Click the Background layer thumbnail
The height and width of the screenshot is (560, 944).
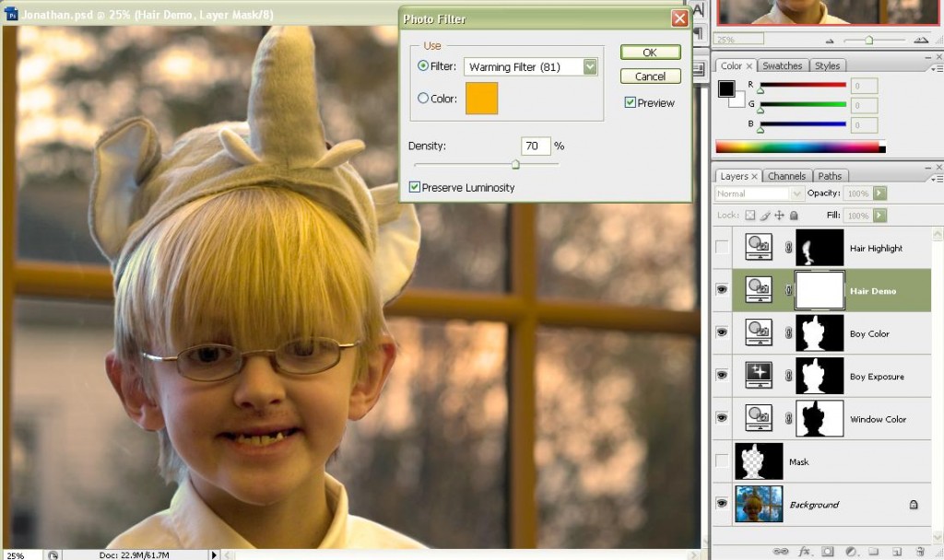click(759, 504)
